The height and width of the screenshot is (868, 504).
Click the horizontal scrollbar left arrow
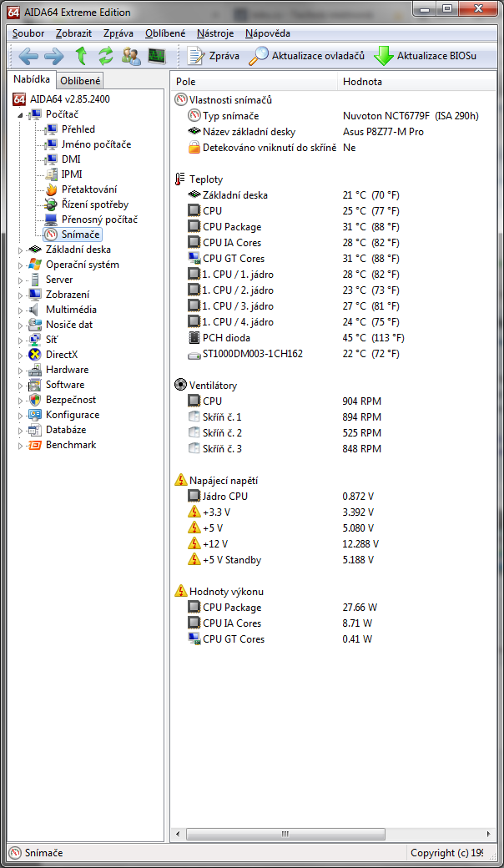[x=178, y=834]
